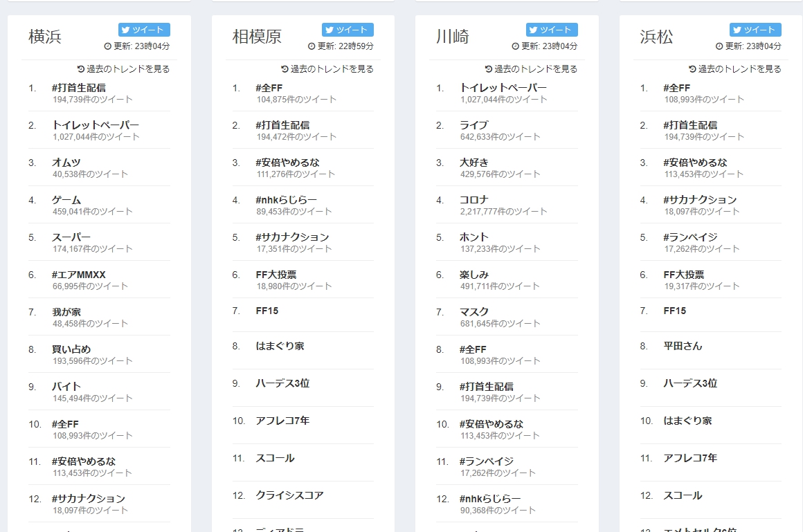
Task: Open #打首生配信 trend in 横浜 list
Action: coord(79,88)
